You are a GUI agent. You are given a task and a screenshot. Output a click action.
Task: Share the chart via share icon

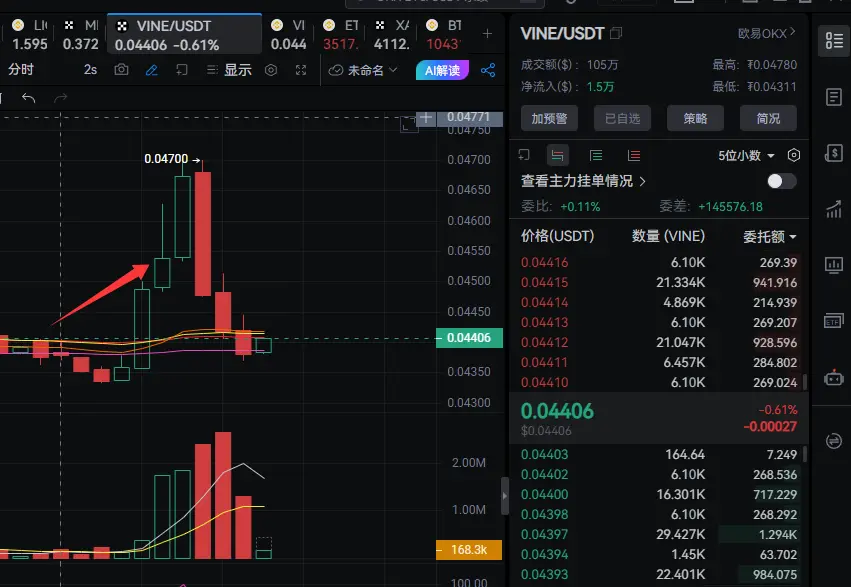click(x=488, y=70)
